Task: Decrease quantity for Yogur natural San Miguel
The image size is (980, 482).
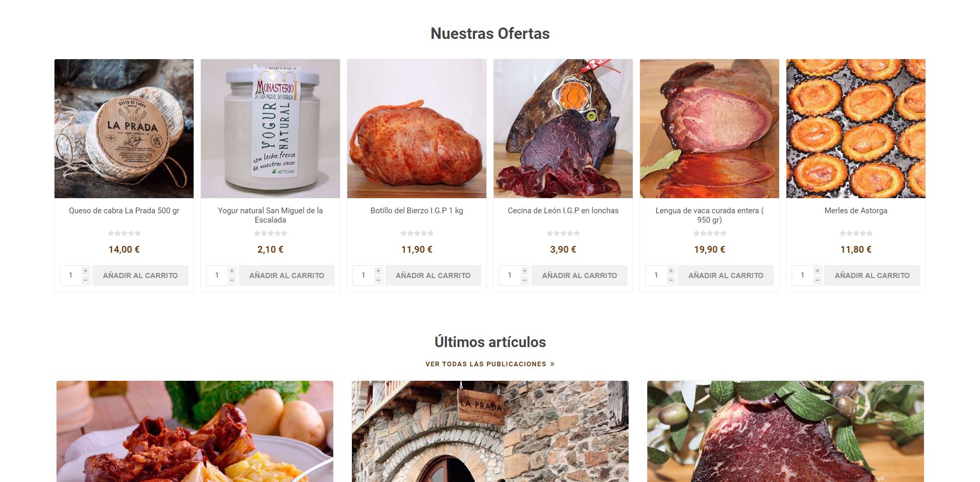Action: [x=232, y=280]
